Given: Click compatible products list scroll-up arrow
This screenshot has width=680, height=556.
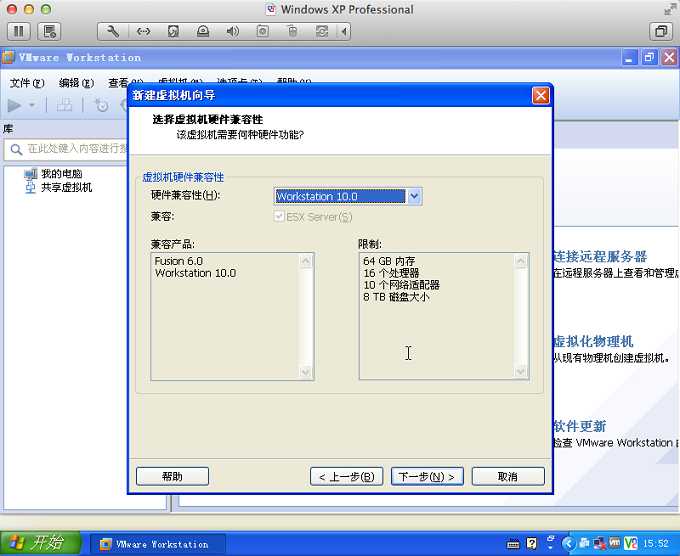Looking at the screenshot, I should [x=306, y=261].
